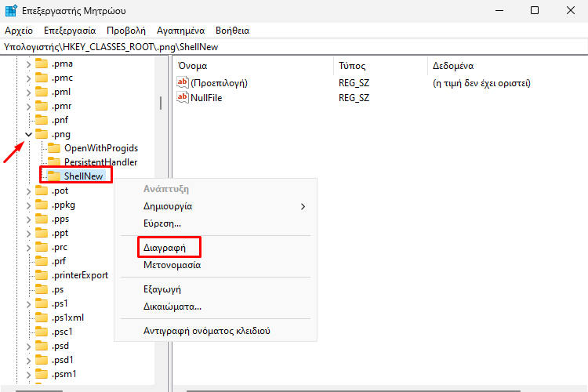The width and height of the screenshot is (588, 392).
Task: Click the (Προεπιλογή) string value icon
Action: (183, 82)
